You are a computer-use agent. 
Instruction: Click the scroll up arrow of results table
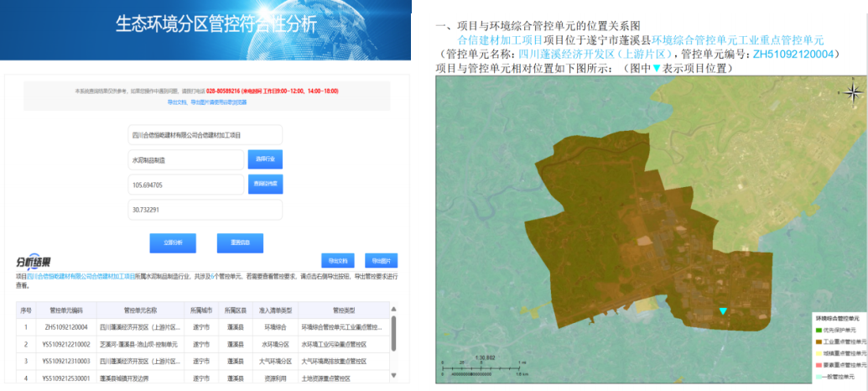(x=393, y=308)
